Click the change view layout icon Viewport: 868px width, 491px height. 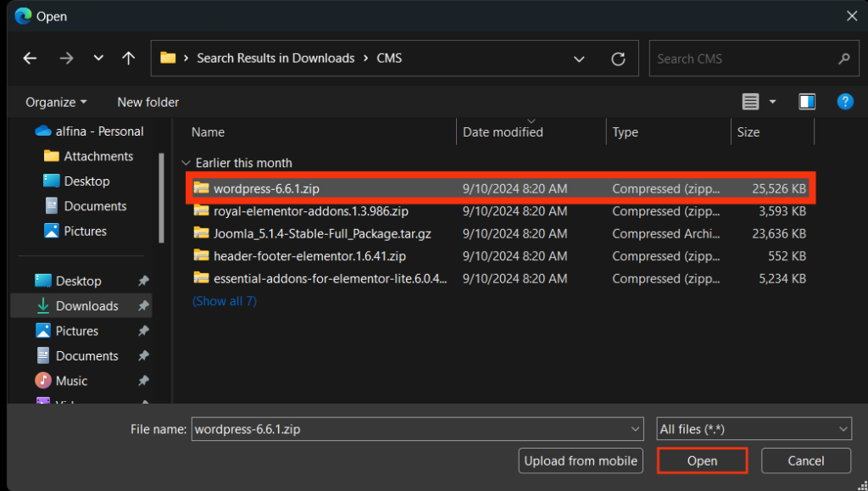click(751, 102)
